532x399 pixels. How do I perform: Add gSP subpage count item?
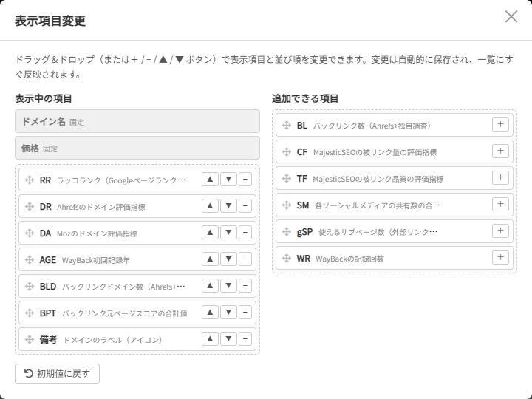click(x=500, y=231)
